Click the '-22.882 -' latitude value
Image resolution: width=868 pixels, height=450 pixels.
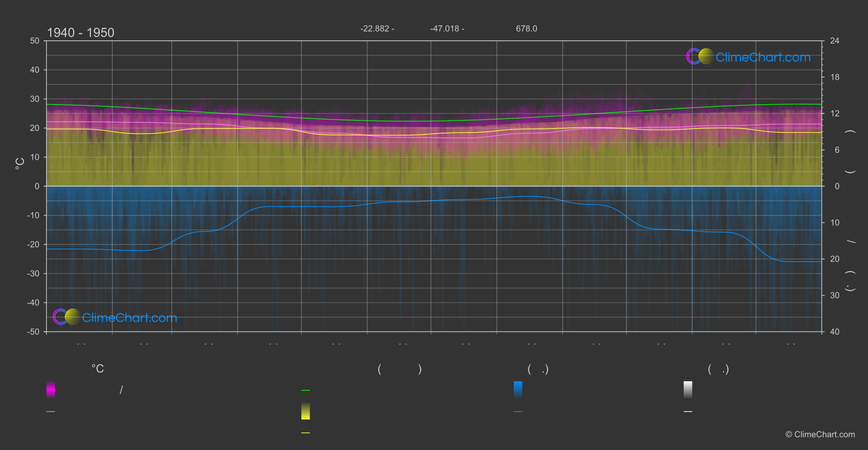tap(377, 28)
